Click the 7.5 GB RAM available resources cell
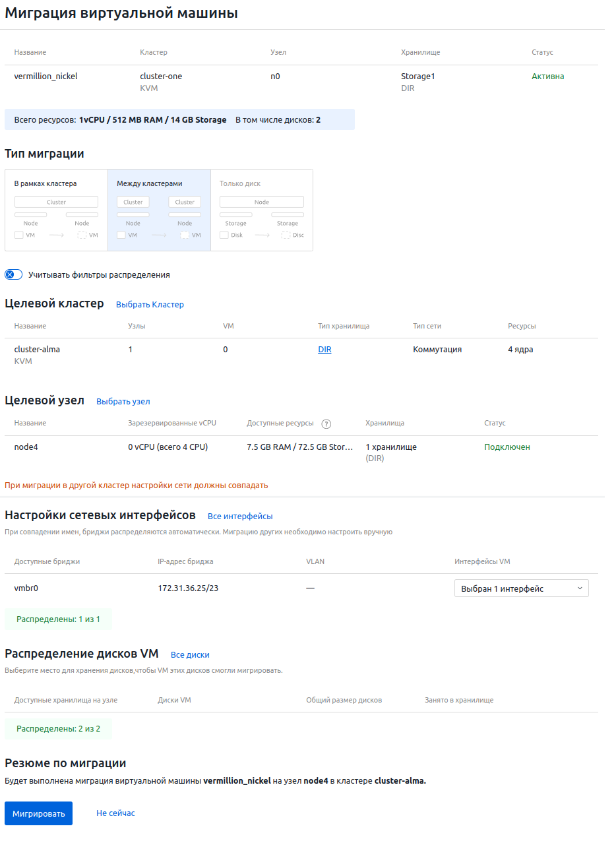Viewport: 616px width, 849px height. click(300, 447)
